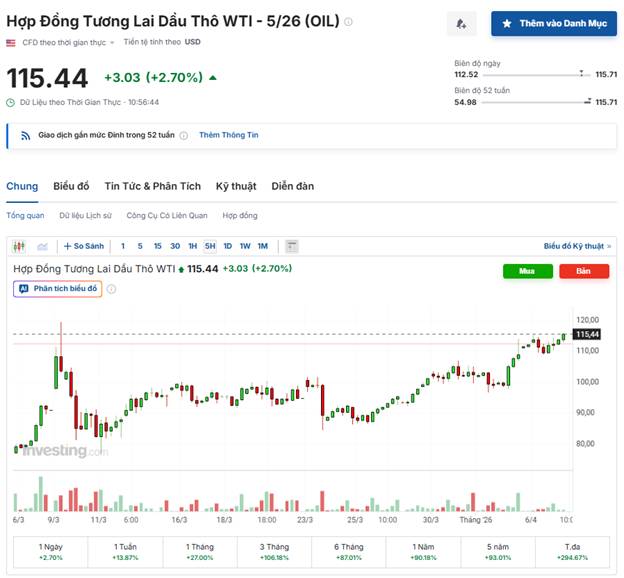Click the Biên độ 52 tuần range slider
This screenshot has height=578, width=624.
[x=536, y=102]
